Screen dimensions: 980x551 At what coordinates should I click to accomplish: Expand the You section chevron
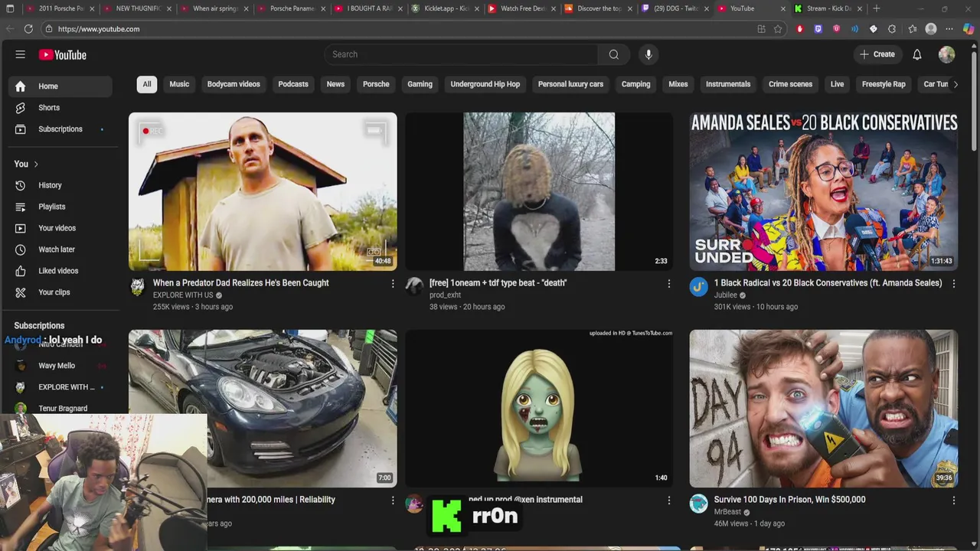(x=35, y=164)
